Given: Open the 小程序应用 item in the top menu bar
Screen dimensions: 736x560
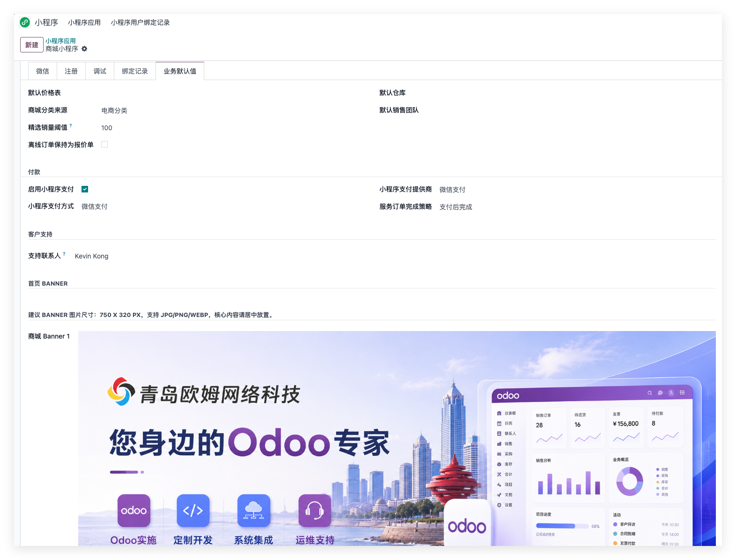Looking at the screenshot, I should pos(84,22).
